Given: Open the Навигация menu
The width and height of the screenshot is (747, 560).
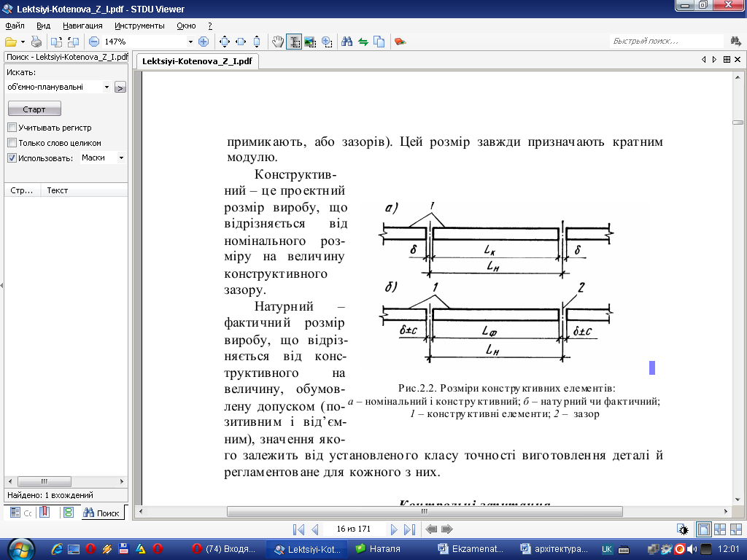Looking at the screenshot, I should [82, 26].
